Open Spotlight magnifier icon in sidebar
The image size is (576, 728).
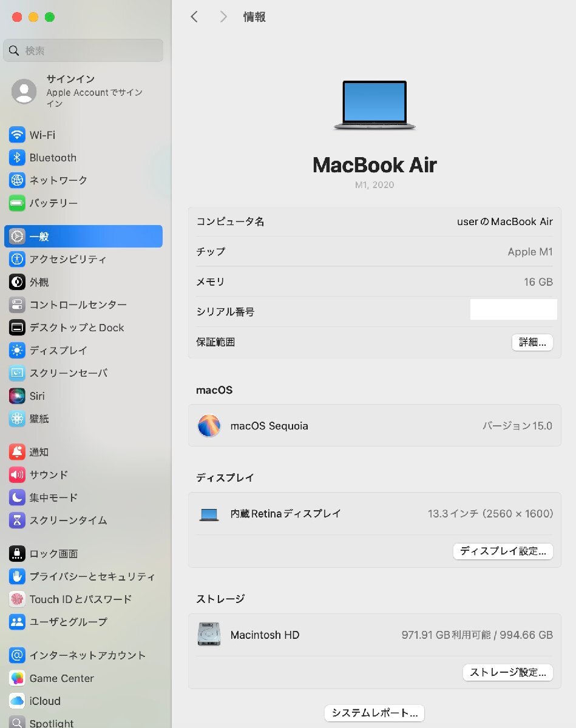click(x=17, y=723)
